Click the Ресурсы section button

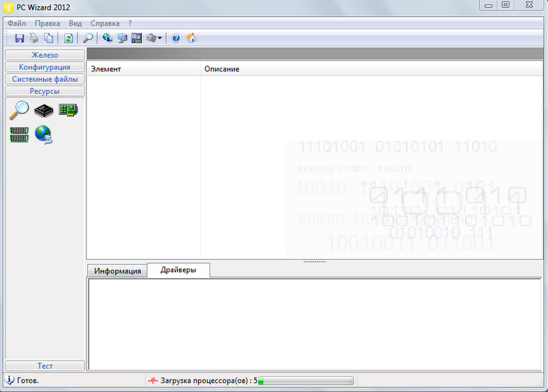point(45,91)
